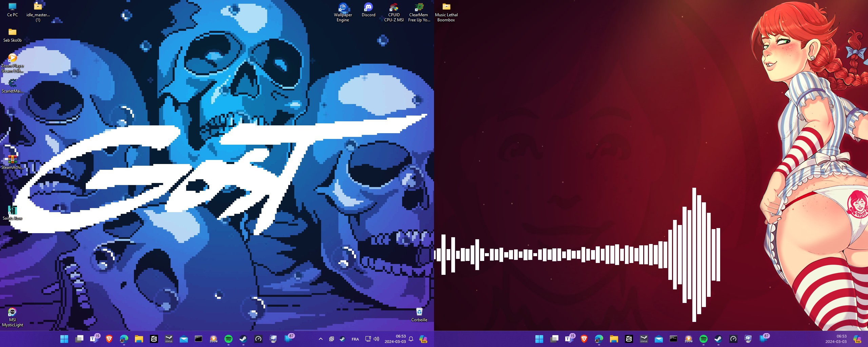Open Command Prompt on left monitor taskbar
Screen dimensions: 868x347
pos(199,339)
